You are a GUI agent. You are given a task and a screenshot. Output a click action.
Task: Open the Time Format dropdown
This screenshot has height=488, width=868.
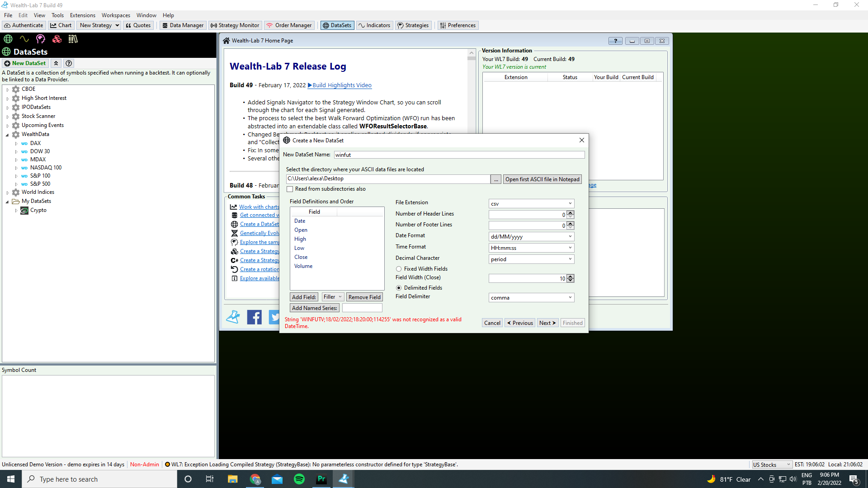click(531, 248)
